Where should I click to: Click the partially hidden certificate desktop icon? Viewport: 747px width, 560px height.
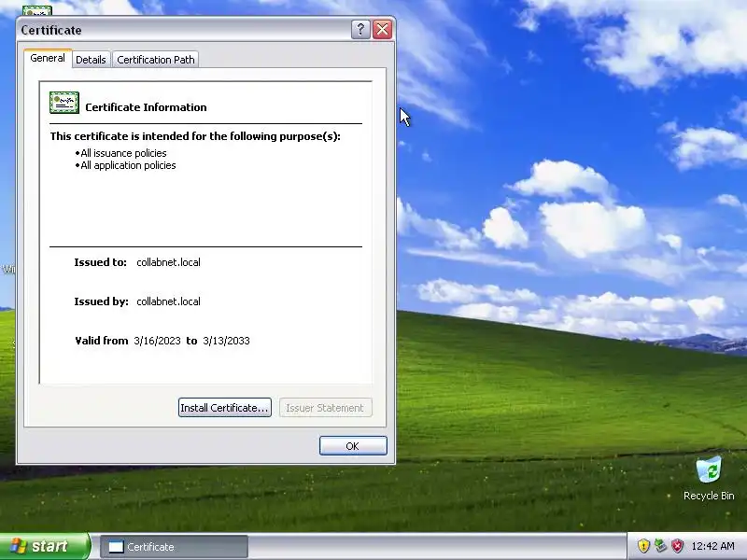37,10
